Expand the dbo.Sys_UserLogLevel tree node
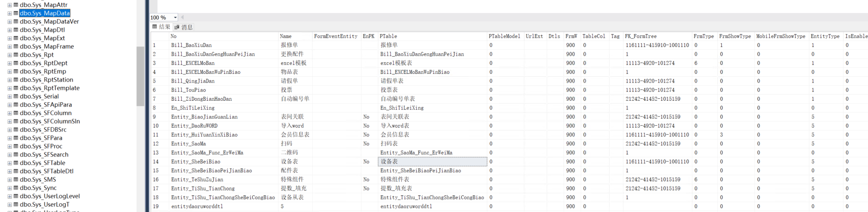The height and width of the screenshot is (212, 868). pos(10,196)
